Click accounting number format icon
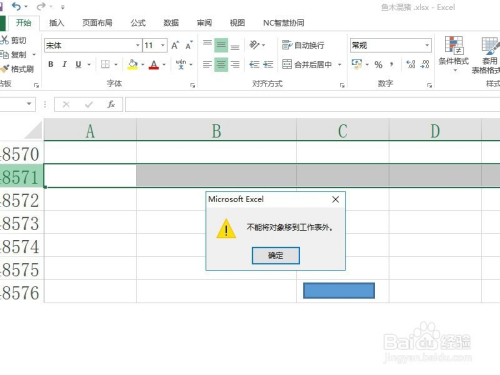This screenshot has width=500, height=375. pyautogui.click(x=357, y=64)
